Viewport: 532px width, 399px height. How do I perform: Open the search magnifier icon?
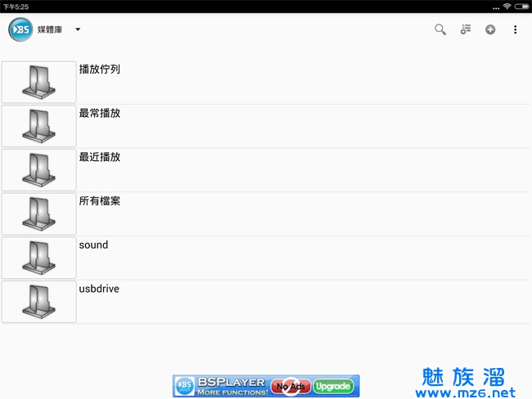[440, 29]
